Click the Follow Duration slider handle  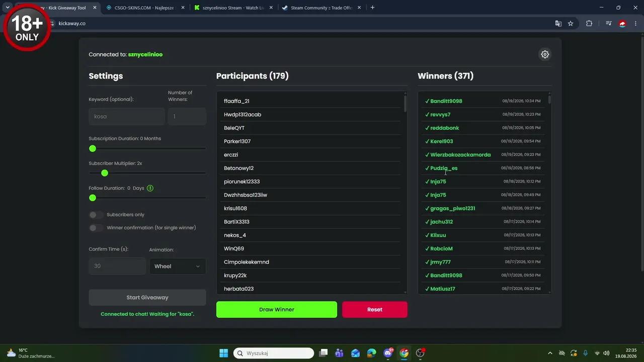coord(93,198)
